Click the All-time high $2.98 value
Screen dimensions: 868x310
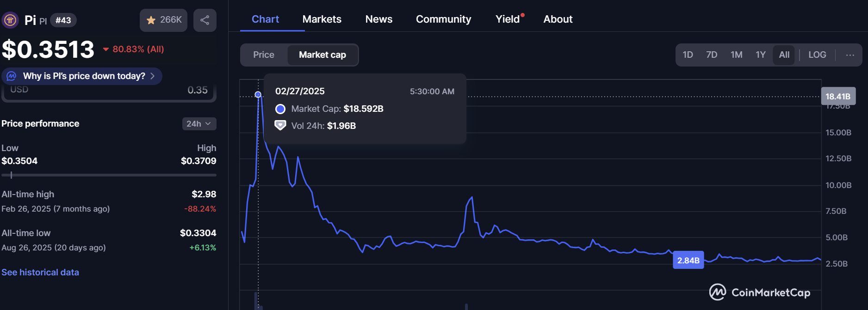coord(204,195)
